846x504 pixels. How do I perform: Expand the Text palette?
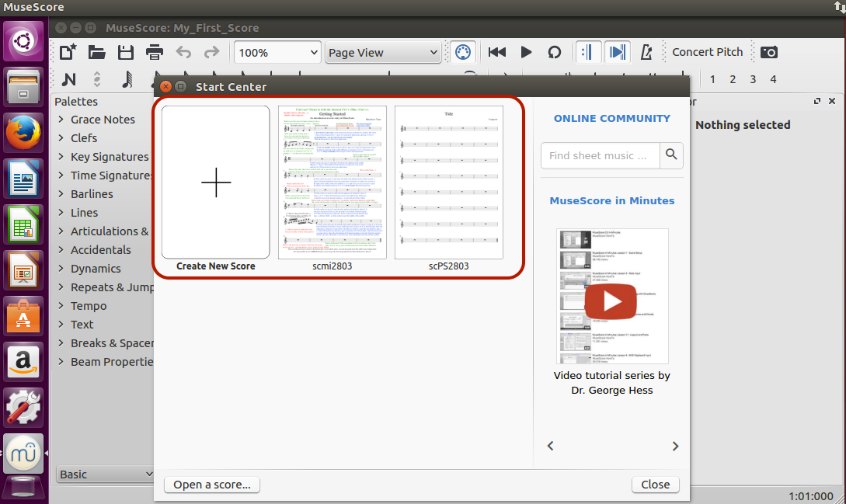pos(61,325)
